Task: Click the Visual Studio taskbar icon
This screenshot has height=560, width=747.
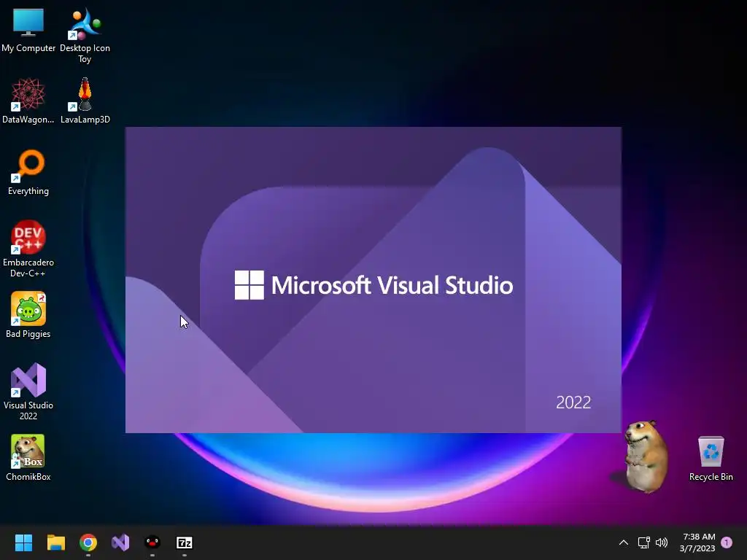Action: pos(120,542)
